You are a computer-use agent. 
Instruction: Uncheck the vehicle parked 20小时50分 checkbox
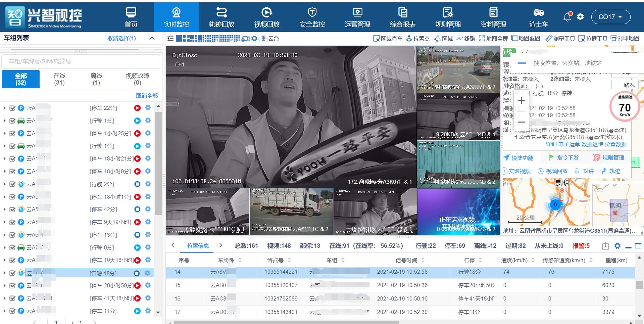click(x=12, y=285)
